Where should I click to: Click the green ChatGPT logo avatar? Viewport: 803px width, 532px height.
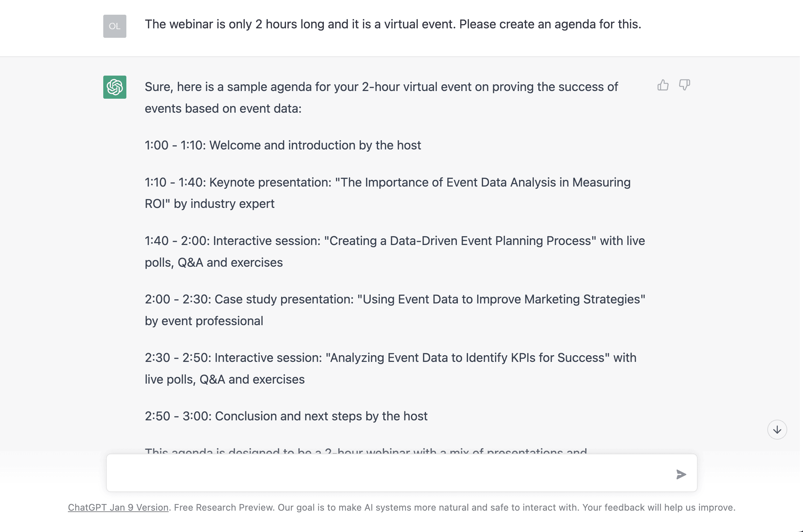(115, 87)
